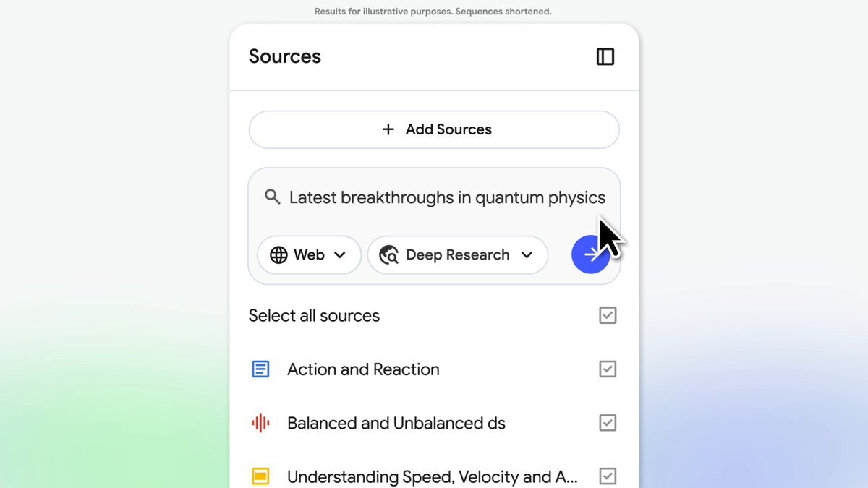868x488 pixels.
Task: Click the red audio waveform icon
Action: (x=260, y=423)
